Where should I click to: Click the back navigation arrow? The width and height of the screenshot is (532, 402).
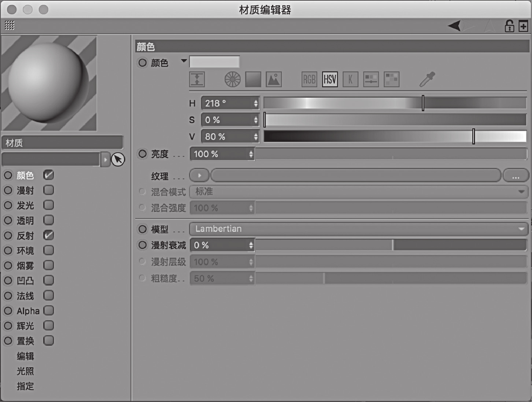click(x=454, y=25)
